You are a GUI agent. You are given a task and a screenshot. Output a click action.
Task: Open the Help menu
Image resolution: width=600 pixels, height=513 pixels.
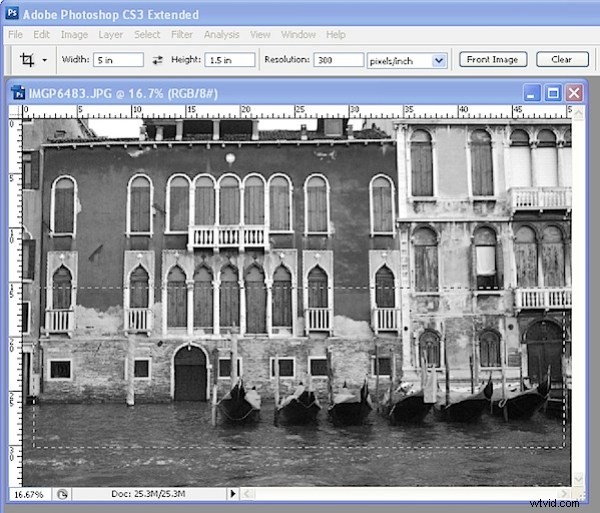coord(338,34)
